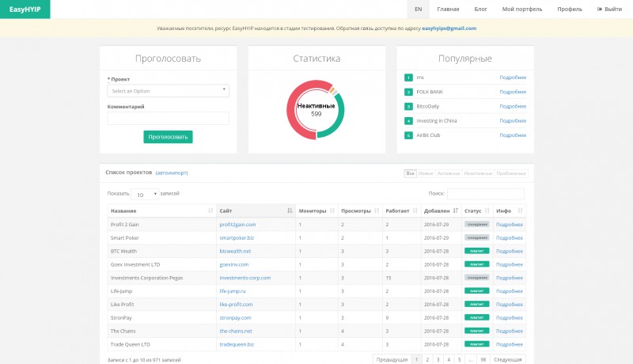633x364 pixels.
Task: Open the Блог page
Action: coord(480,9)
